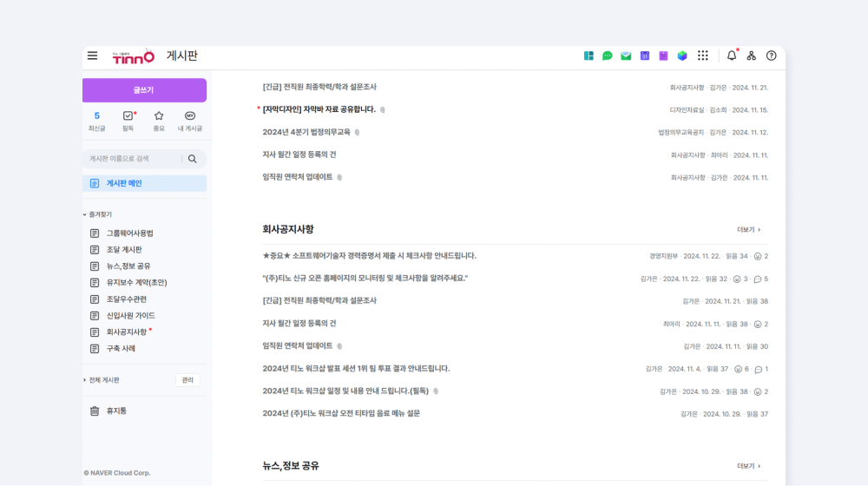This screenshot has height=486, width=868.
Task: Open 2024년 티노 워크샵 발표 세션 post
Action: coord(356,369)
